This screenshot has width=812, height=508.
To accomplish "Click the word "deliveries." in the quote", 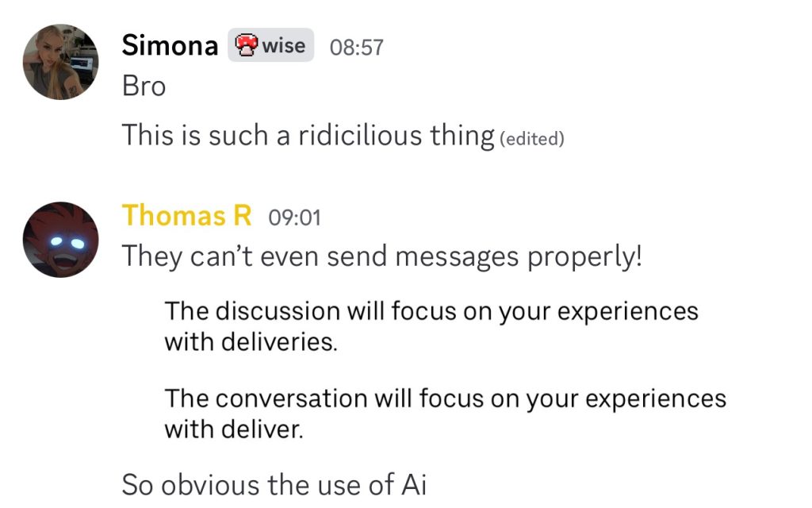I will tap(285, 342).
